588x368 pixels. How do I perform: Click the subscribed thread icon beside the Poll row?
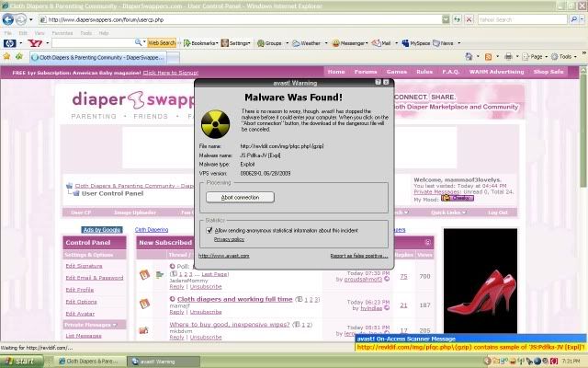point(144,274)
